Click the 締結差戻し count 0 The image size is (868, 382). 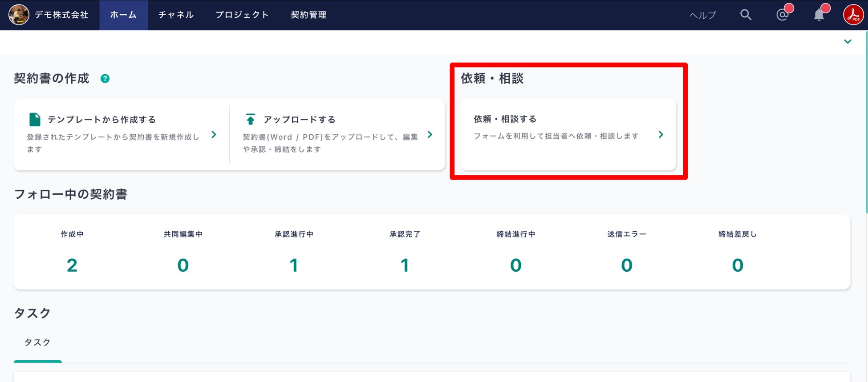point(738,265)
